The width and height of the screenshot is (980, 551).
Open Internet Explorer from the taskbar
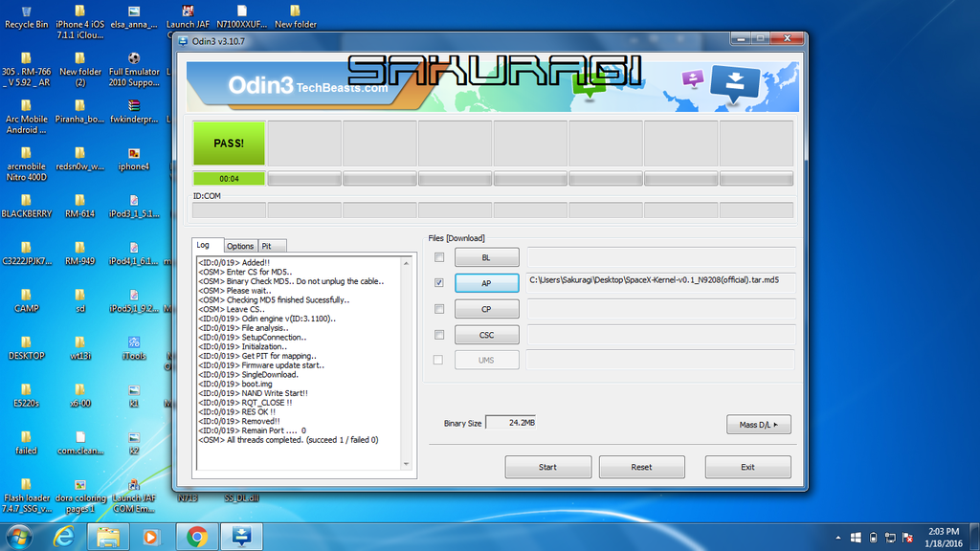[64, 537]
